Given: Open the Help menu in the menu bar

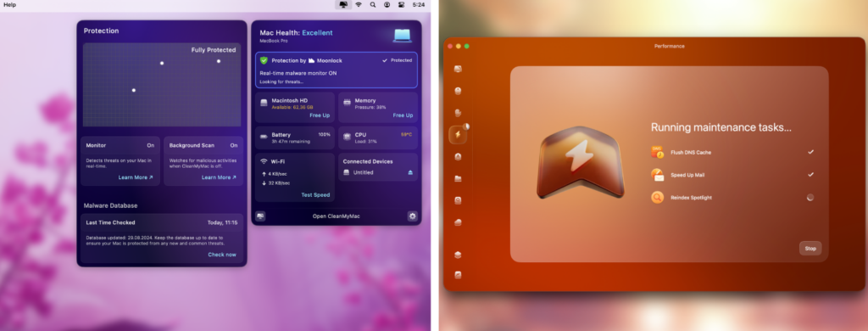Looking at the screenshot, I should pyautogui.click(x=10, y=4).
